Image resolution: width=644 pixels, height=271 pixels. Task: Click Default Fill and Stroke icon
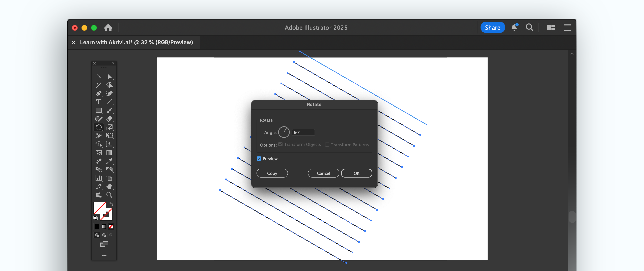[96, 218]
